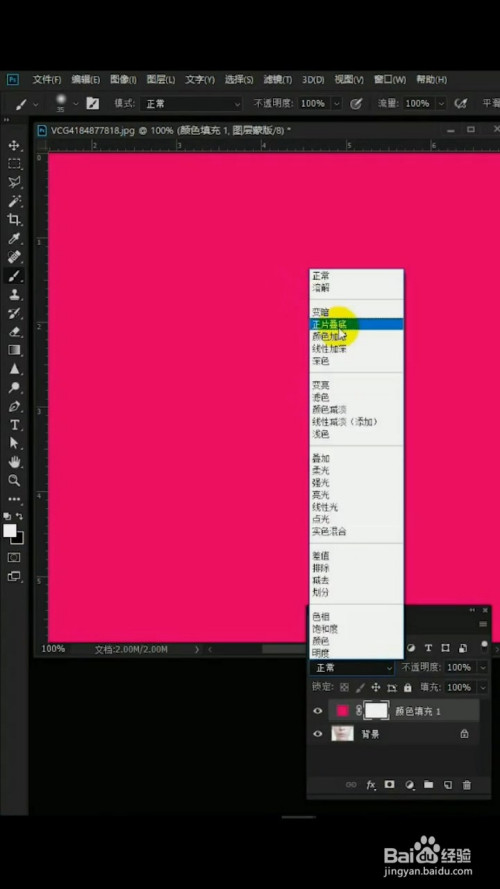Create a new layer from Layers panel
Viewport: 500px width, 889px height.
[x=447, y=785]
